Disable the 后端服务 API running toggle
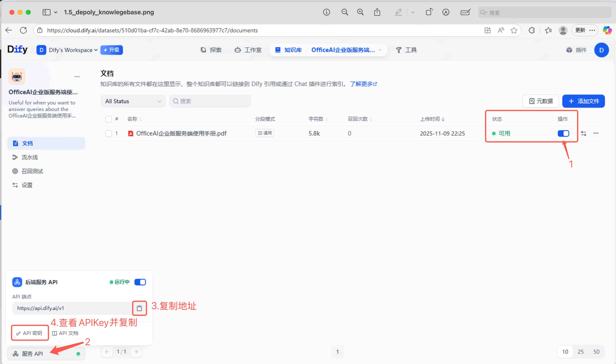The height and width of the screenshot is (364, 616). [140, 282]
